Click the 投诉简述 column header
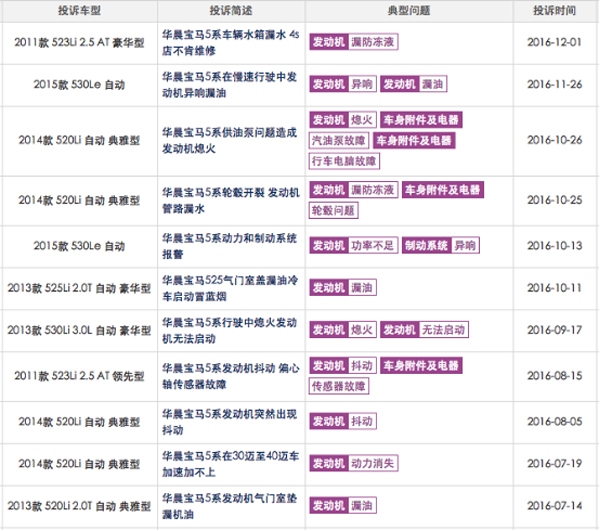 231,10
